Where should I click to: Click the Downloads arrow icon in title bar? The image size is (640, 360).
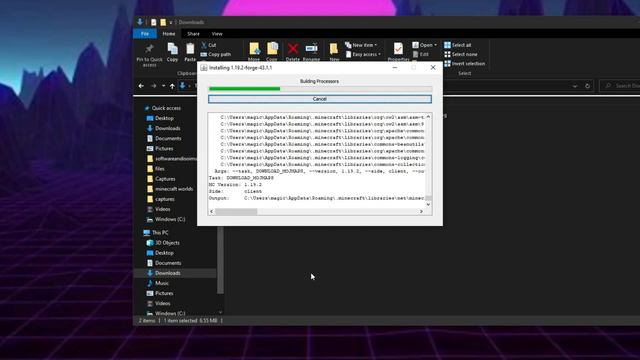140,22
